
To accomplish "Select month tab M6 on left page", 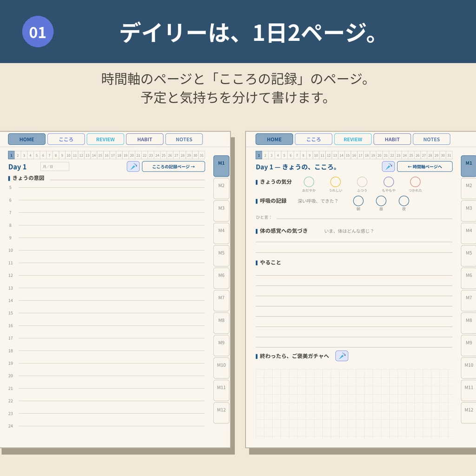I will 221,278.
